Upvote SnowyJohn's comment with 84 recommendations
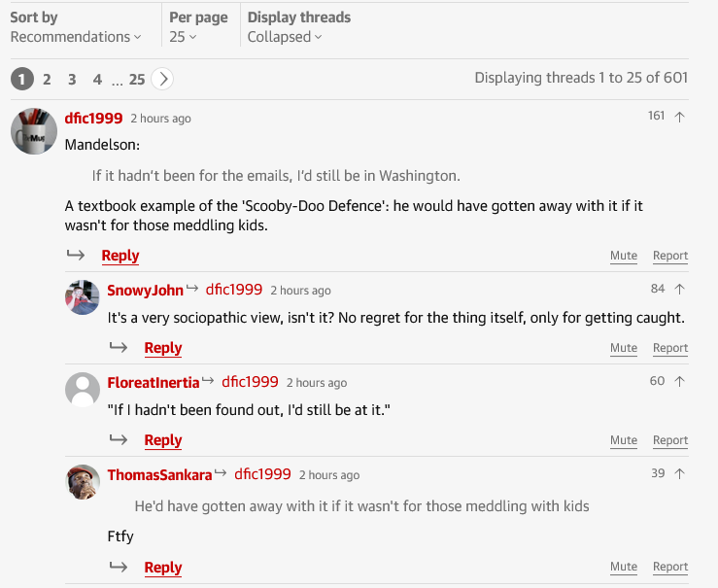Image resolution: width=718 pixels, height=588 pixels. click(x=679, y=289)
